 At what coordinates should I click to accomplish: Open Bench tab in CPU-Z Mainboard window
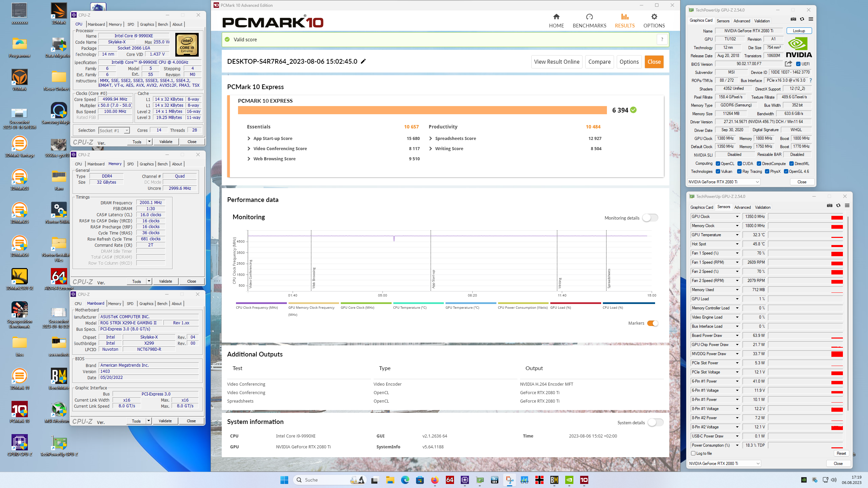[x=162, y=304]
